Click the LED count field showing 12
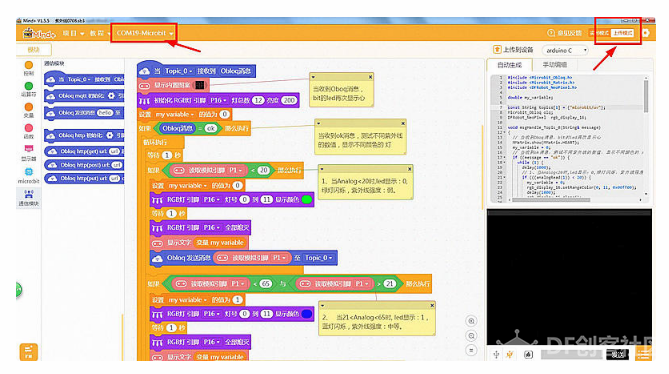Viewport: 669px width, 374px height. pyautogui.click(x=258, y=100)
